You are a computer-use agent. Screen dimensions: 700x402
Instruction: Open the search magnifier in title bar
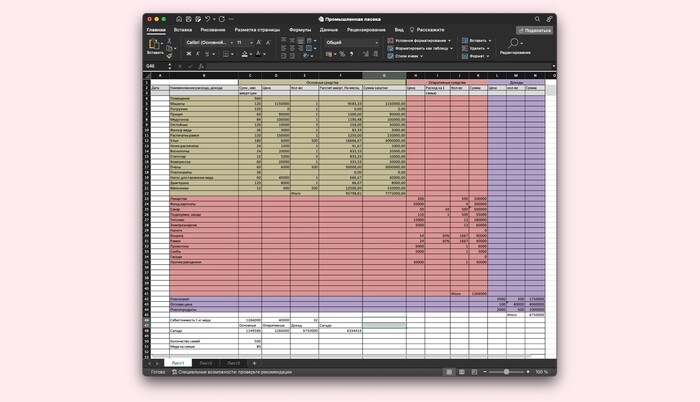click(538, 19)
